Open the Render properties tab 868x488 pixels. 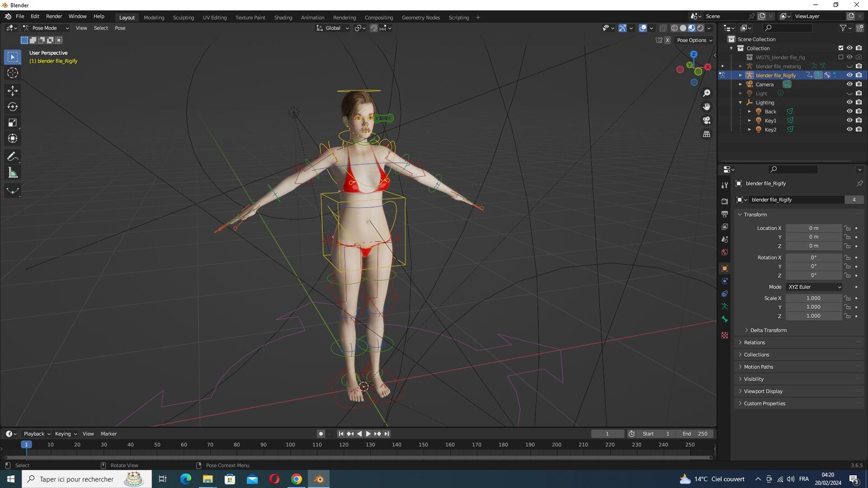point(724,201)
